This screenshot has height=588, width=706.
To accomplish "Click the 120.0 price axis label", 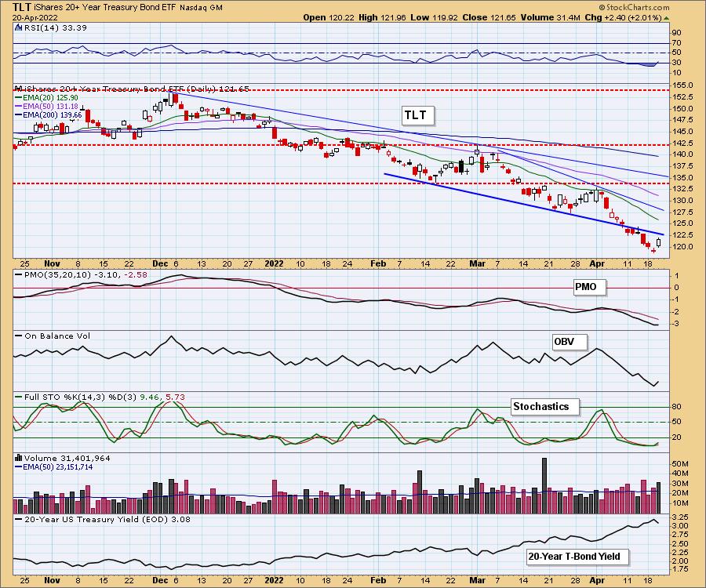I will pyautogui.click(x=682, y=246).
